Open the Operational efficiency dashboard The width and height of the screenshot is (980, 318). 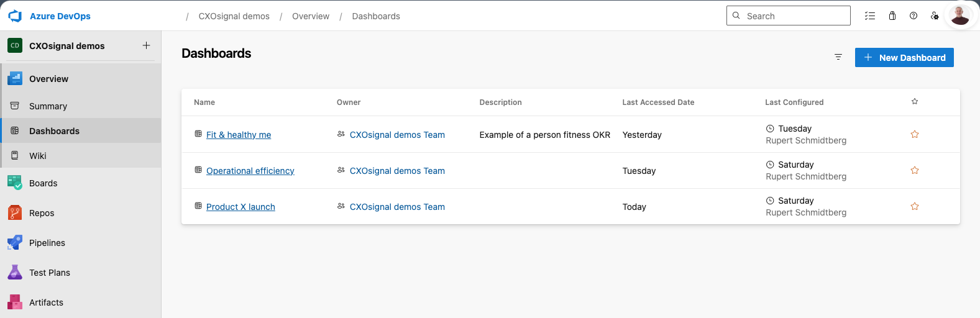(250, 171)
